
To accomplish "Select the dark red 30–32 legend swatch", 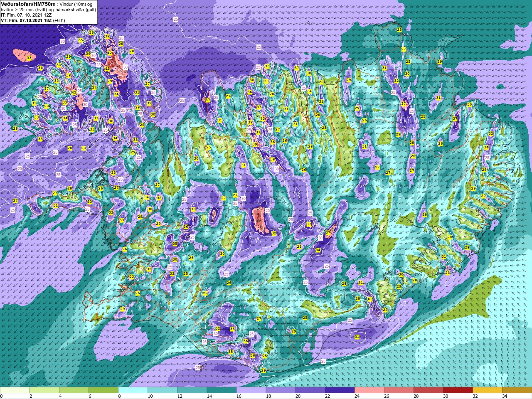I will [458, 390].
